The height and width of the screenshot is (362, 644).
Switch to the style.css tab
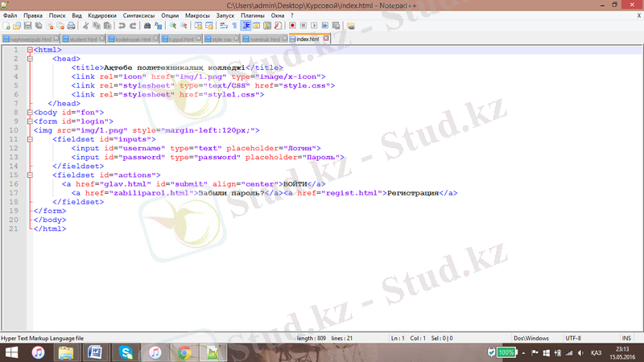221,39
